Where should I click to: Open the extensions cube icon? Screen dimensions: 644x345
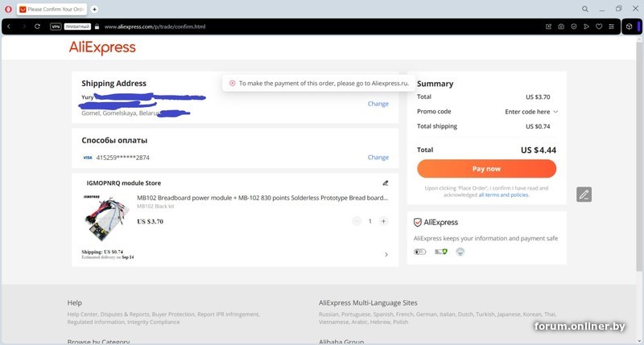pyautogui.click(x=629, y=27)
